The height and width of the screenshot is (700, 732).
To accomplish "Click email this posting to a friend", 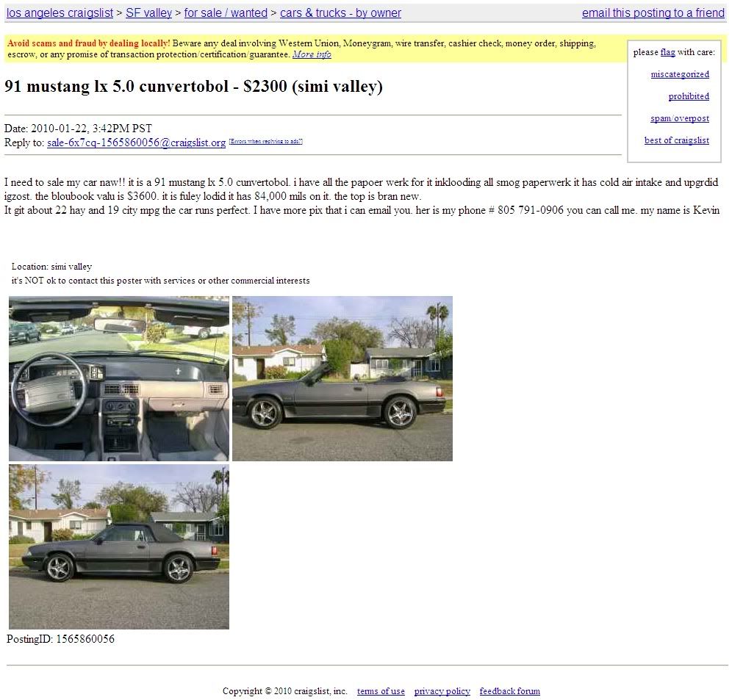I will coord(653,13).
